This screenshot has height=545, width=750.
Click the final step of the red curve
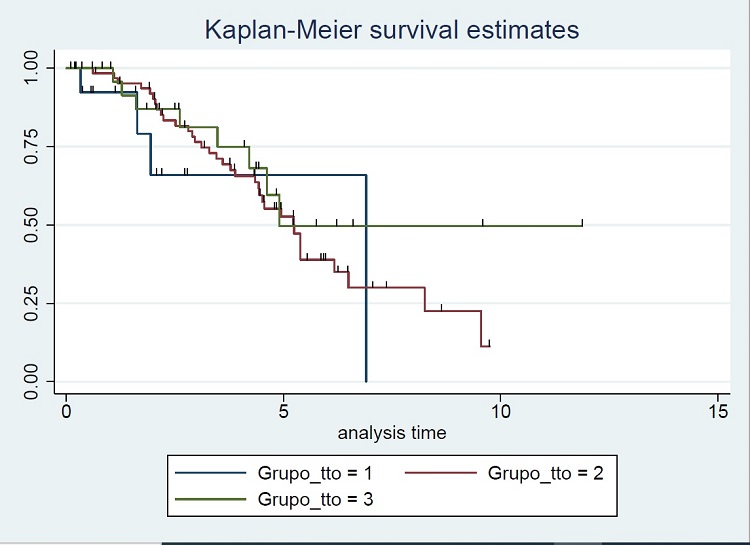(x=485, y=345)
